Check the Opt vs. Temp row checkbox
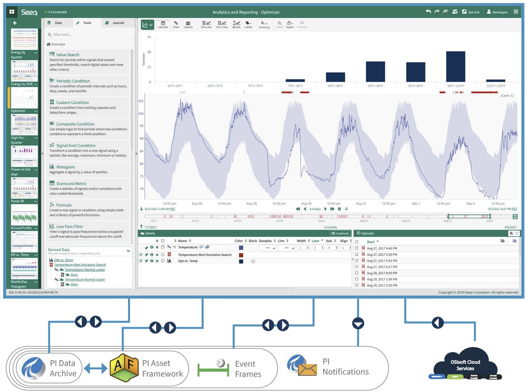Image resolution: width=532 pixels, height=392 pixels. 163,261
